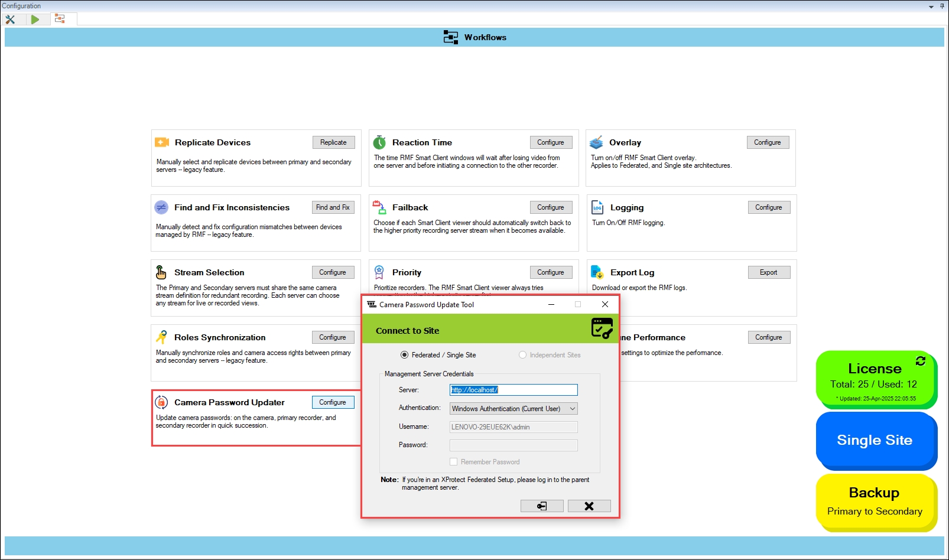This screenshot has width=949, height=560.
Task: Click the Export Log icon
Action: pyautogui.click(x=597, y=272)
